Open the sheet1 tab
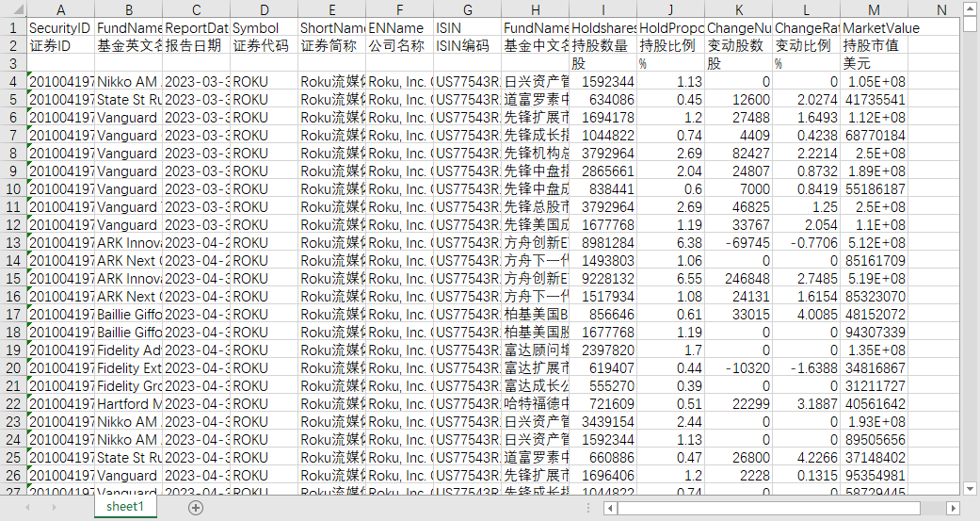 tap(125, 507)
